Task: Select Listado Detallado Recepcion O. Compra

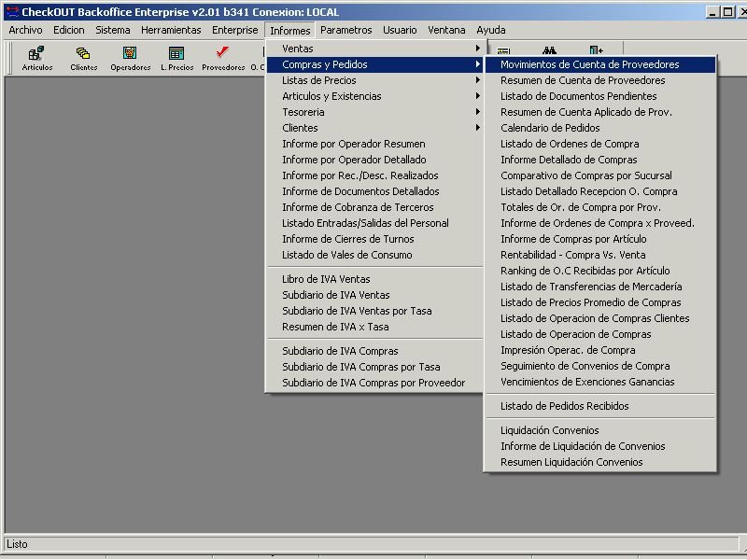Action: (x=600, y=191)
